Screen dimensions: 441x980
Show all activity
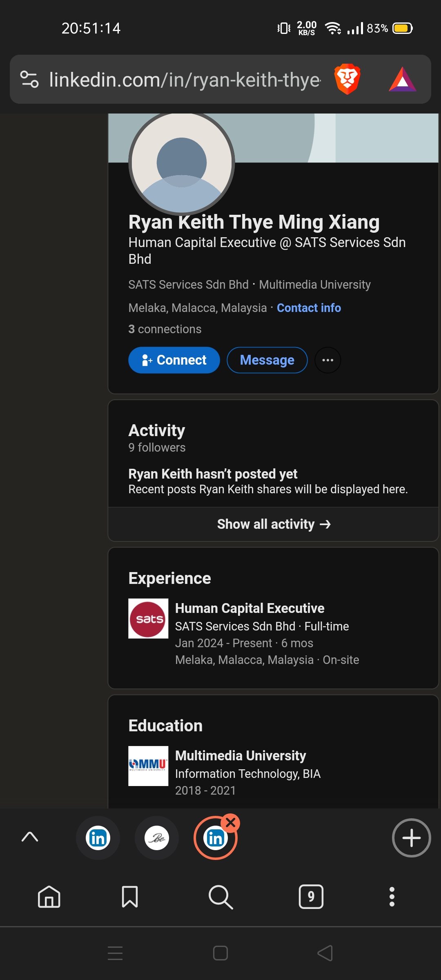tap(273, 524)
